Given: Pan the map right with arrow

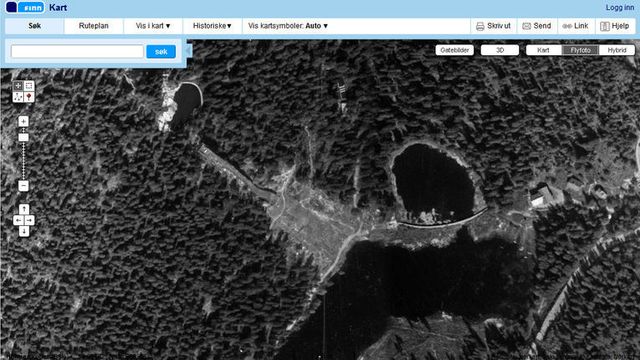Looking at the screenshot, I should 29,221.
